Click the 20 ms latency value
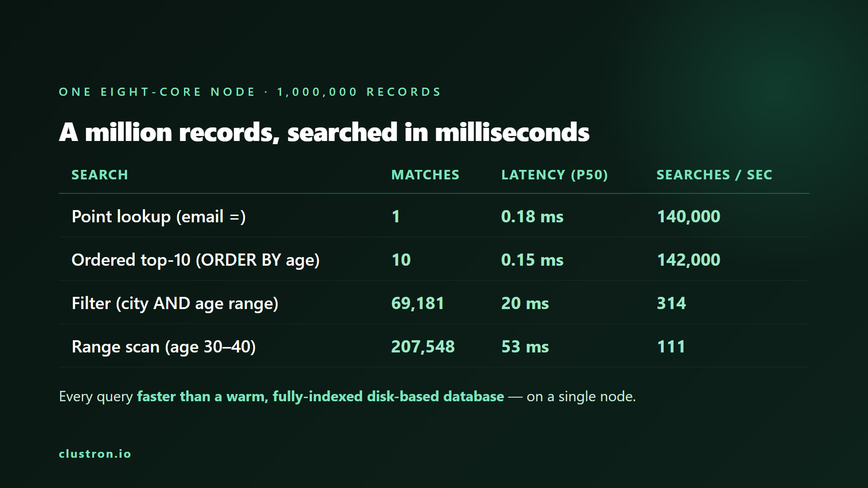 click(x=525, y=304)
